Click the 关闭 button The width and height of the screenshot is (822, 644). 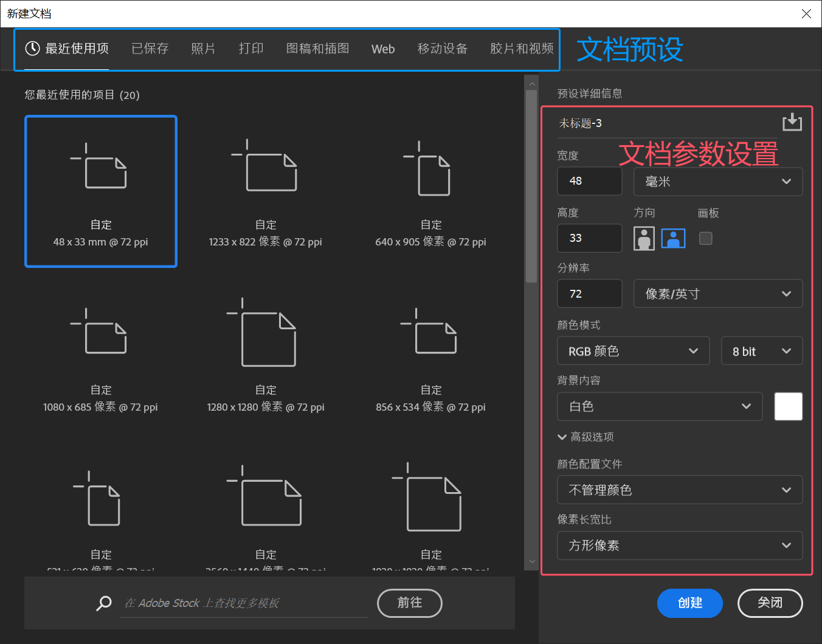click(770, 603)
